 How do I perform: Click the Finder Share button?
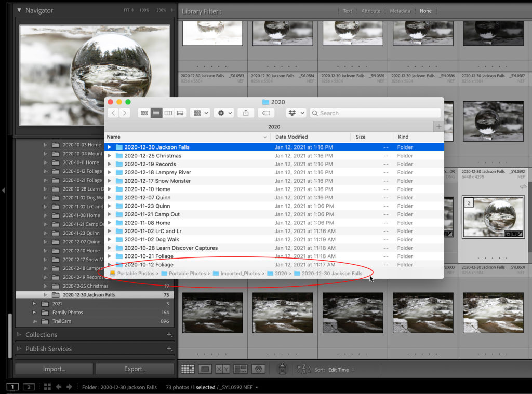[x=246, y=113]
